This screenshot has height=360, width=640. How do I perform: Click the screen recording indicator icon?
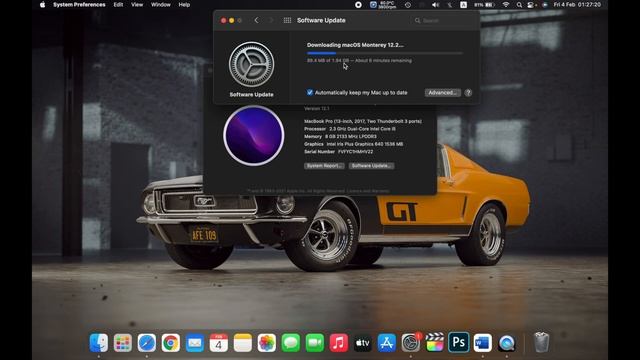coord(358,4)
